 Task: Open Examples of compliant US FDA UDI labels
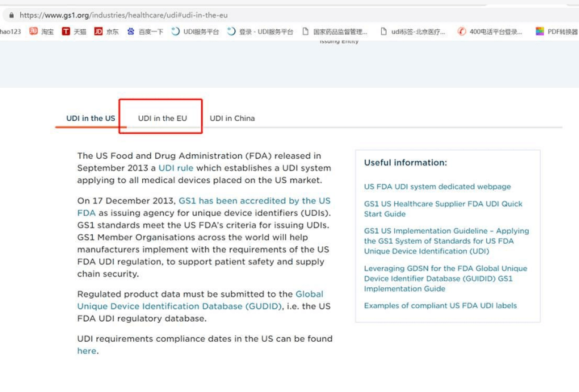(440, 305)
